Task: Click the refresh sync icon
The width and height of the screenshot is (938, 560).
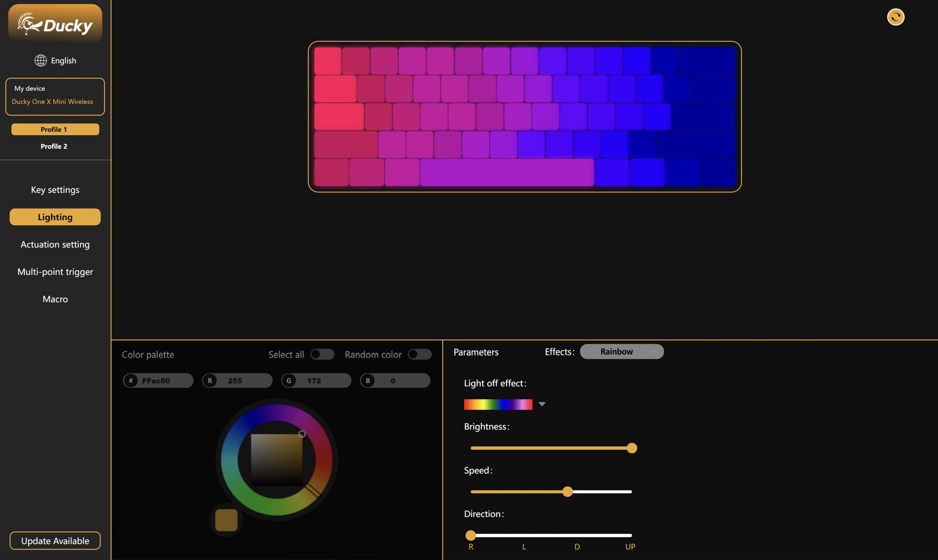Action: click(x=895, y=17)
